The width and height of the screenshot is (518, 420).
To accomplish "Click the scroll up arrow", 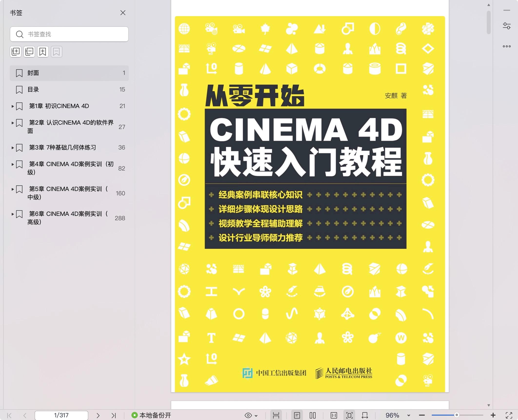I will (488, 5).
